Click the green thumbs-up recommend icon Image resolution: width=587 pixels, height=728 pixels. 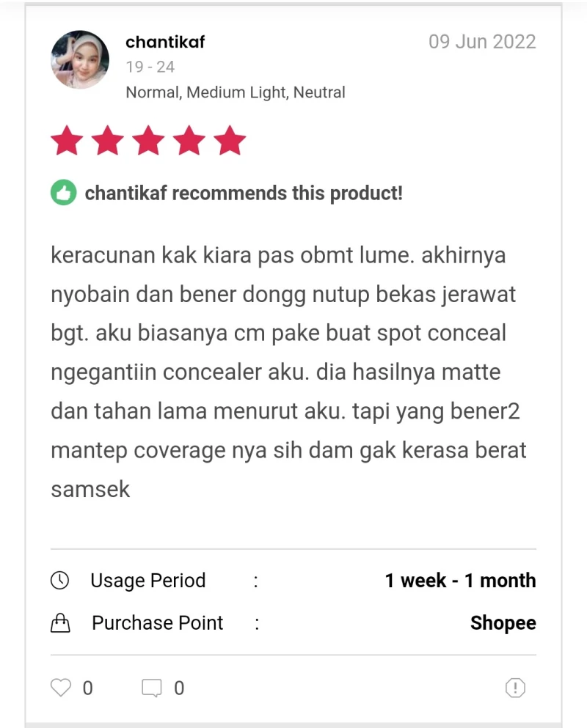[64, 192]
